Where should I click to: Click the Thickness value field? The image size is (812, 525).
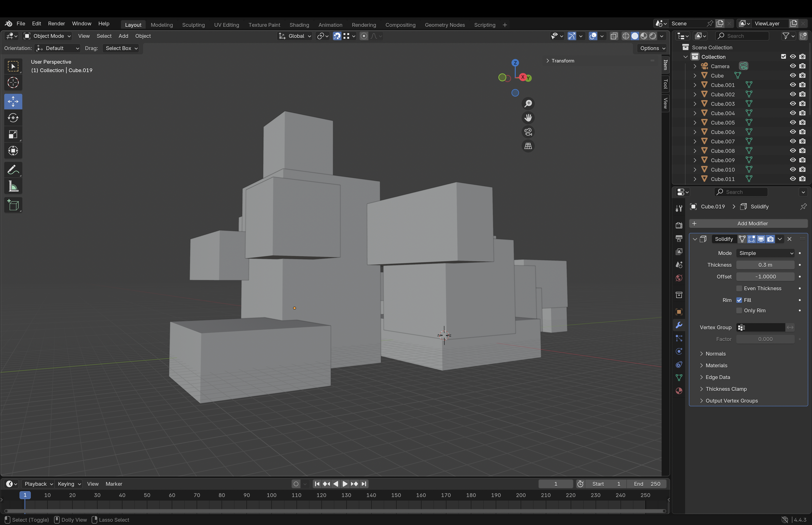(x=765, y=265)
